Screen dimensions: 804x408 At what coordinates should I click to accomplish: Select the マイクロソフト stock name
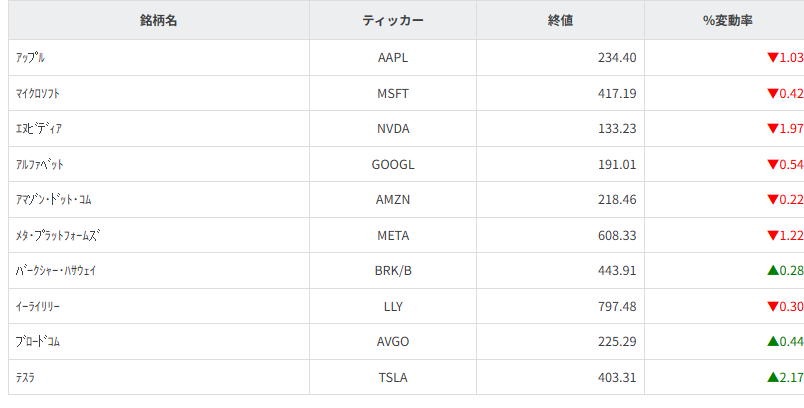[x=40, y=94]
